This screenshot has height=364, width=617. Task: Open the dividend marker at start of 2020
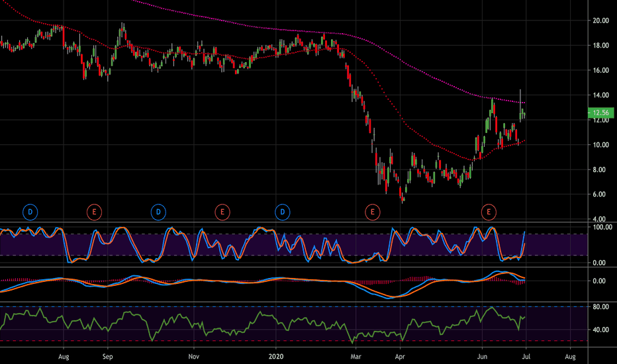click(x=282, y=212)
